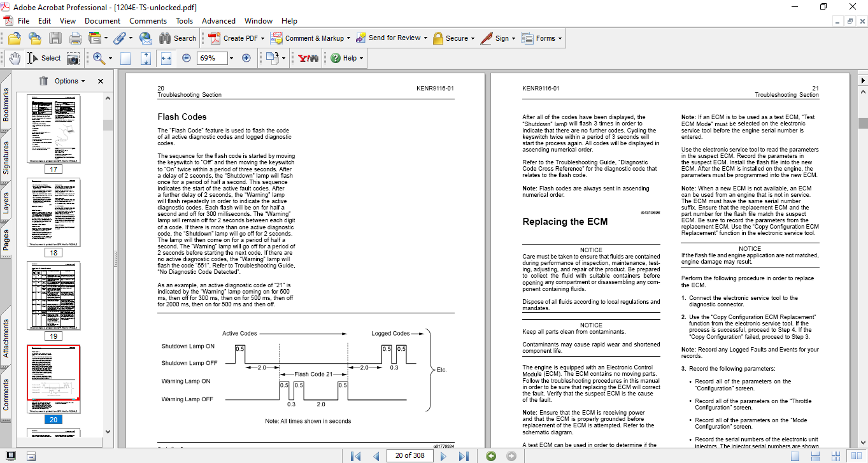Switch to the Bookmarks tab
Image resolution: width=868 pixels, height=463 pixels.
(x=6, y=105)
